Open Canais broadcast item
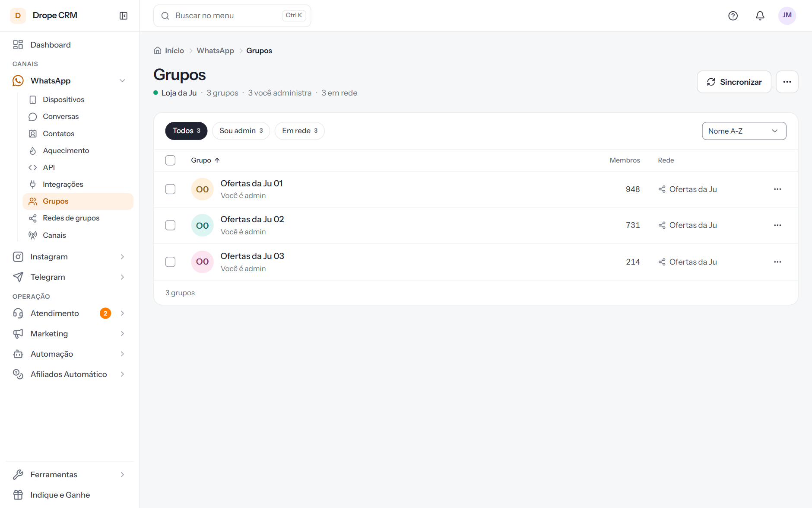This screenshot has width=812, height=508. click(x=78, y=236)
